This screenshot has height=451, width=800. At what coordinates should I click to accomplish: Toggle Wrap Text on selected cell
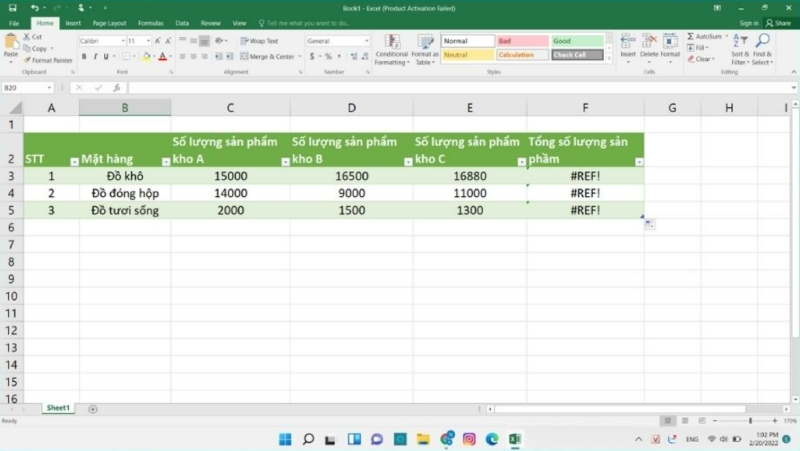260,41
